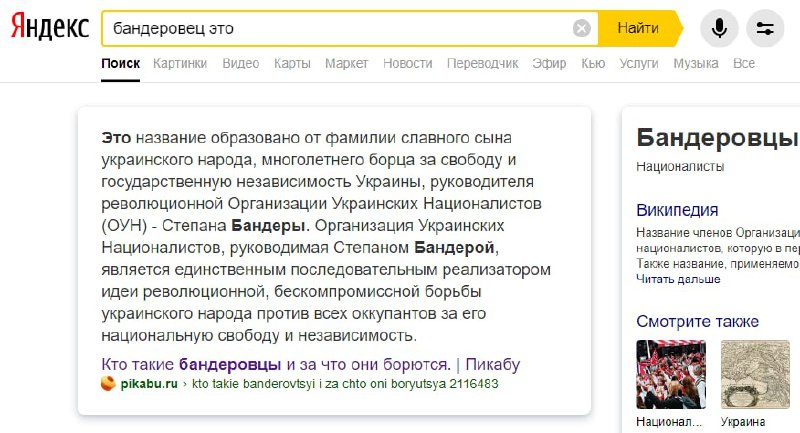Click the 'Национал...' caption under thumbnail
The width and height of the screenshot is (800, 433).
[669, 422]
